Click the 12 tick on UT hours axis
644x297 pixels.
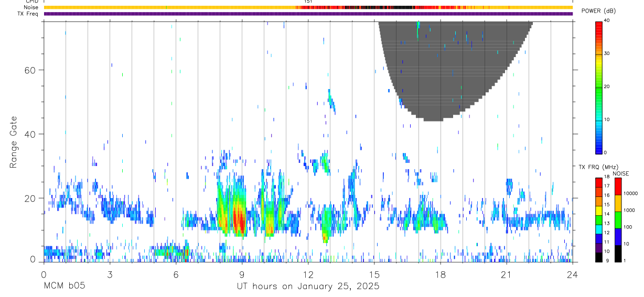click(x=308, y=274)
